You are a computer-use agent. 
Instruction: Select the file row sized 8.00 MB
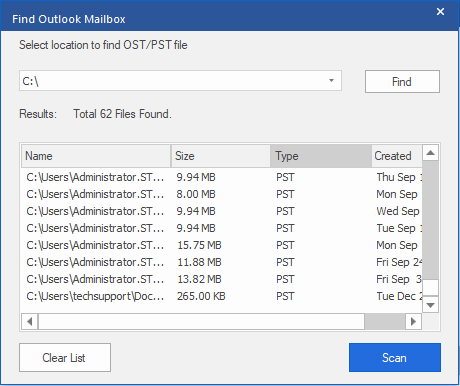222,194
